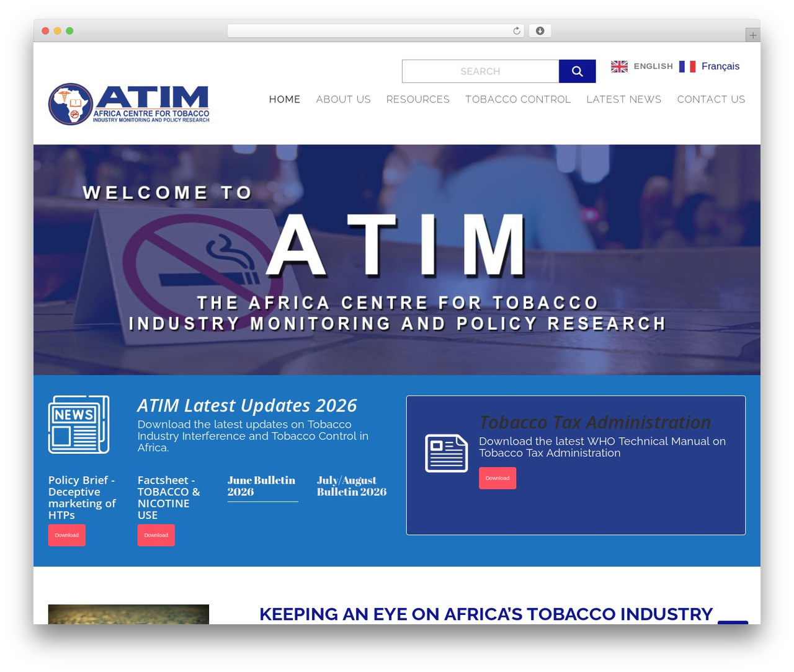
Task: Open the ABOUT US menu
Action: 344,99
